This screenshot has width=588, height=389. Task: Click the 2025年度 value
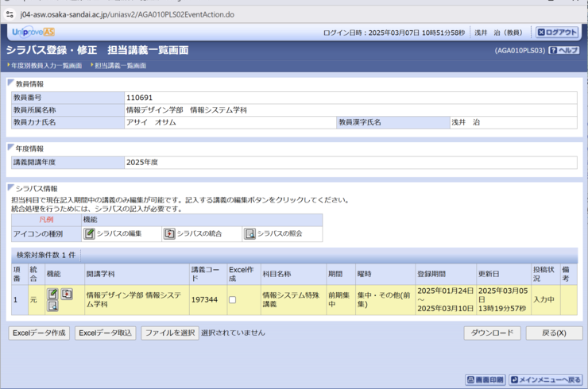tap(142, 162)
